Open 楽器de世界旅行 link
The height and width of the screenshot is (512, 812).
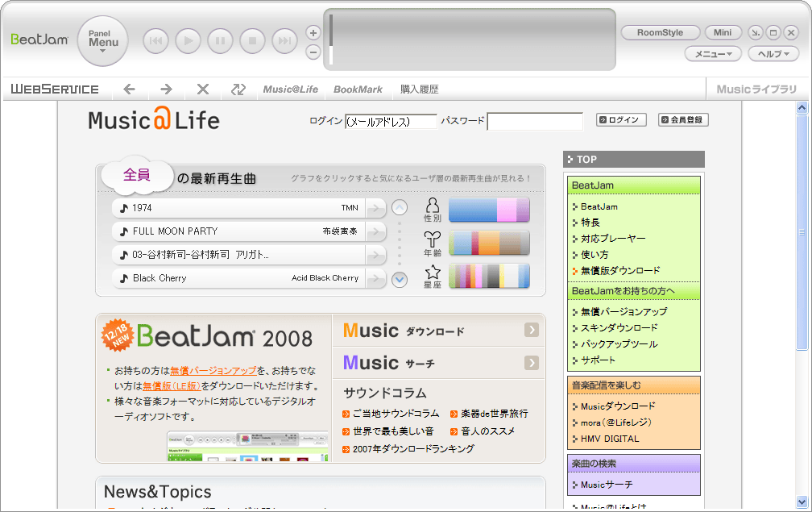495,414
